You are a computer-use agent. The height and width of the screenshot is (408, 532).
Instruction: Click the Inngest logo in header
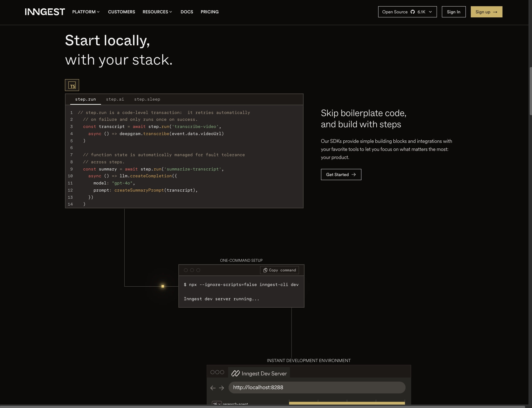tap(45, 12)
